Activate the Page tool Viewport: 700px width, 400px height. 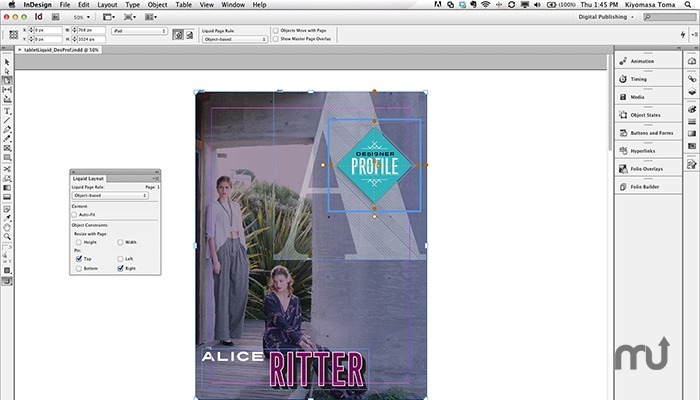tap(7, 80)
